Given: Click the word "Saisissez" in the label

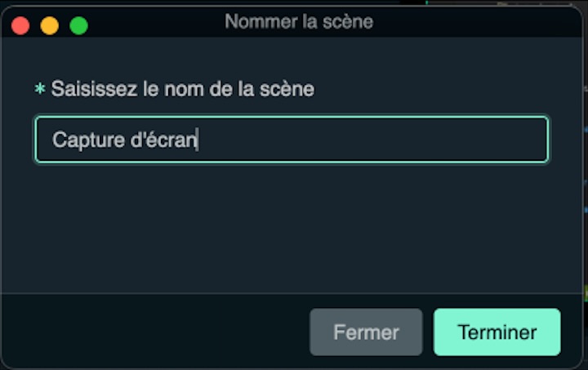Looking at the screenshot, I should (x=94, y=89).
